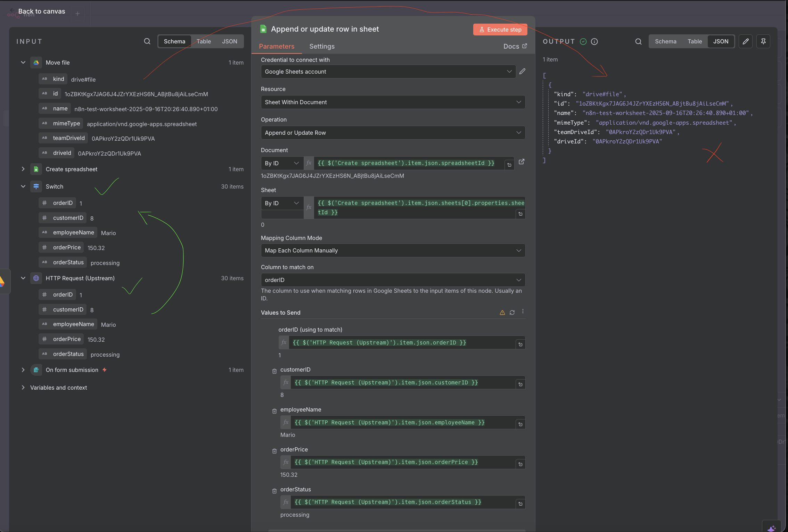Click the search icon in the OUTPUT panel
Image resolution: width=788 pixels, height=532 pixels.
pos(638,41)
